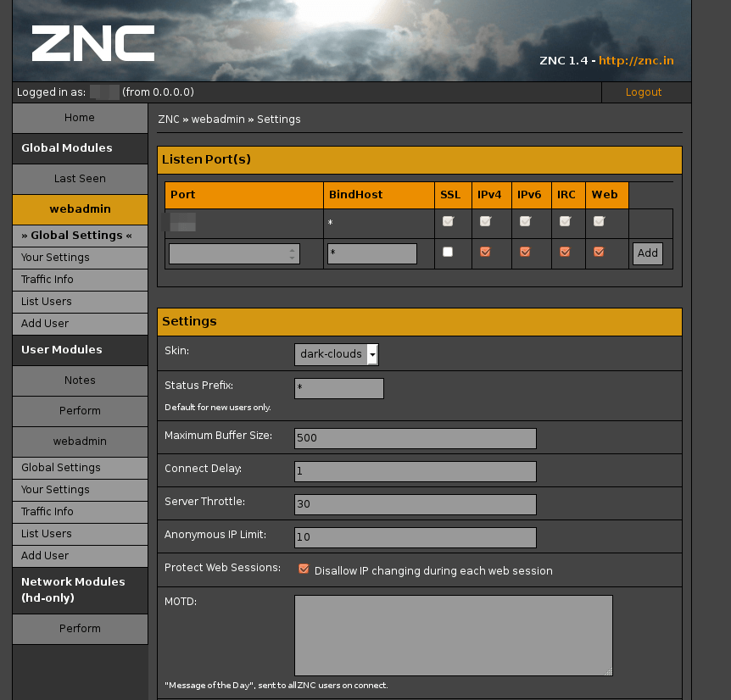The height and width of the screenshot is (700, 731).
Task: Click the Server Throttle field
Action: pos(416,504)
